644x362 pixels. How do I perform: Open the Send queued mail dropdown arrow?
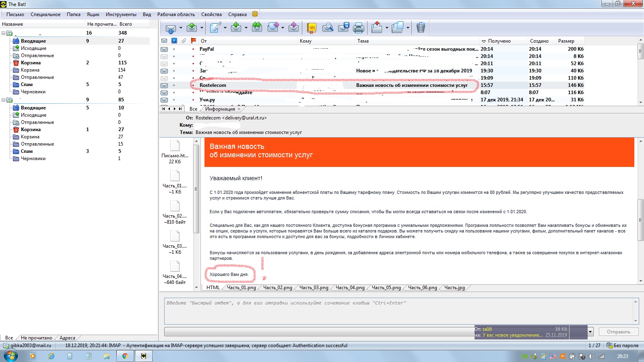click(x=202, y=28)
